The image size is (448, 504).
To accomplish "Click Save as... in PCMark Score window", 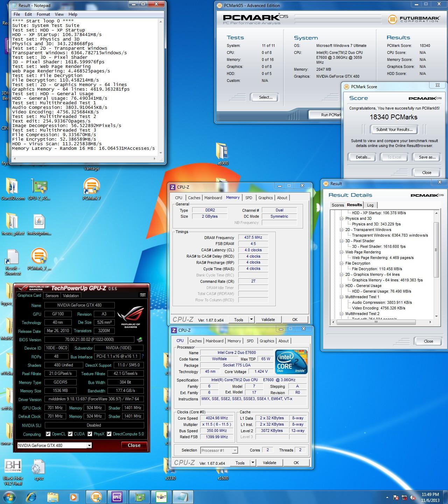I will (427, 157).
